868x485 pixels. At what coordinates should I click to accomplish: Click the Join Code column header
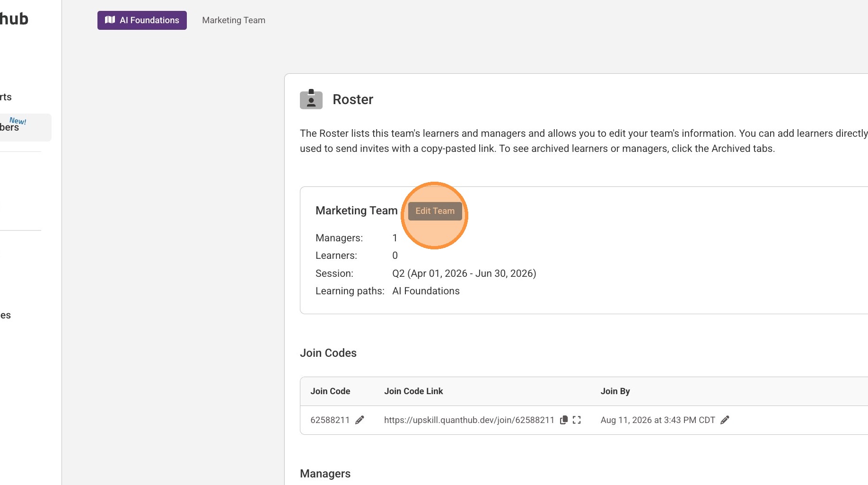[330, 391]
